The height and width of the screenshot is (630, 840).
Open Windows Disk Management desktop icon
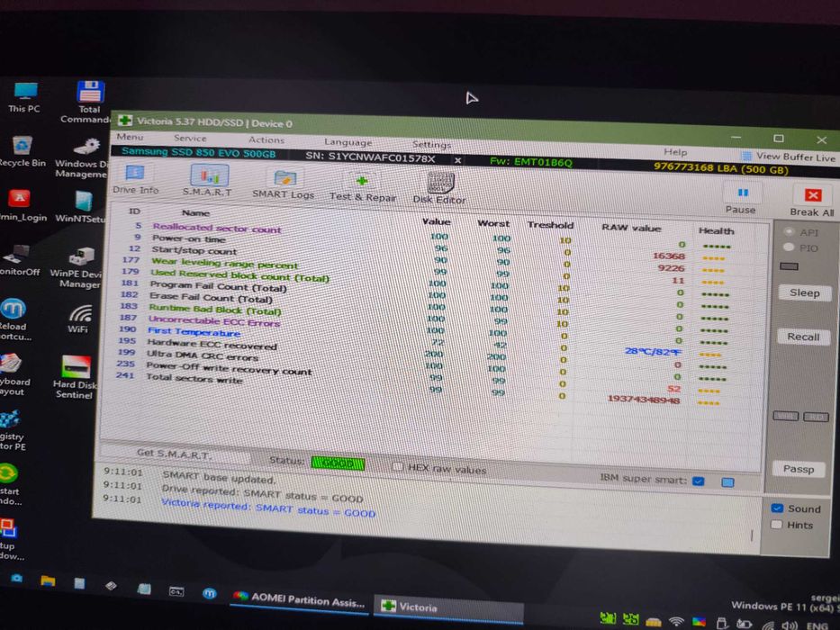[x=81, y=158]
